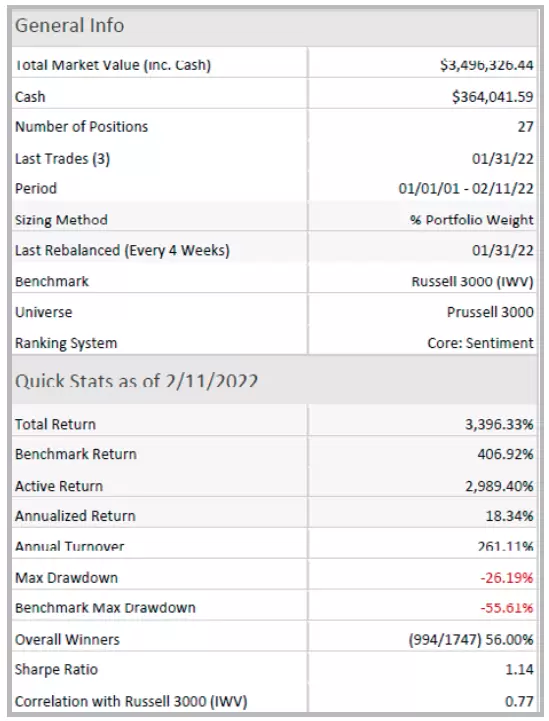Image resolution: width=549 pixels, height=721 pixels.
Task: Click the Benchmark Max Drawdown -55.61% value
Action: point(507,608)
